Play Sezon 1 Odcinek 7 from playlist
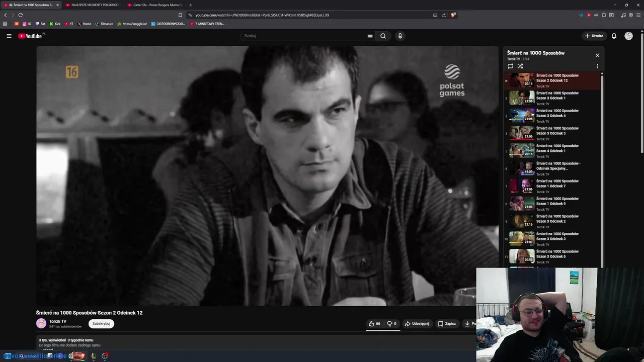Screen dimensions: 644x362 tap(552, 186)
